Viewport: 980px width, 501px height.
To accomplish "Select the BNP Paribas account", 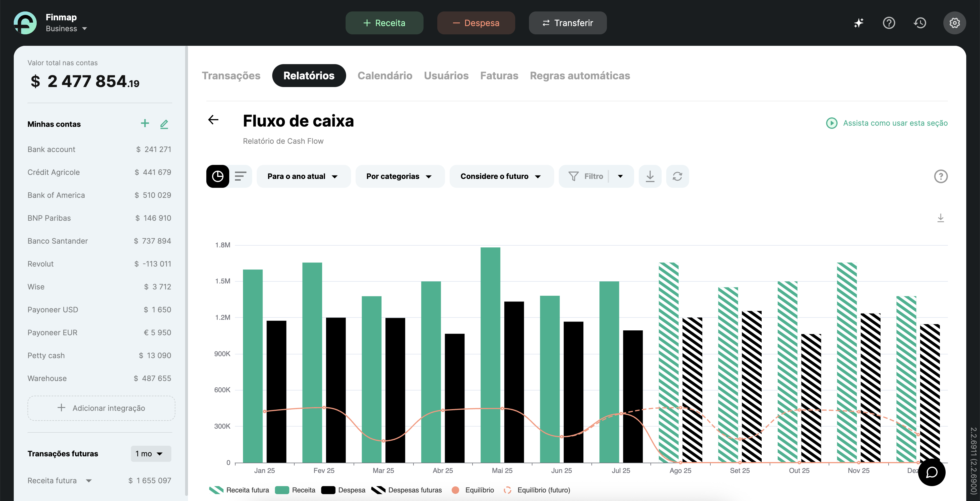I will (x=99, y=218).
